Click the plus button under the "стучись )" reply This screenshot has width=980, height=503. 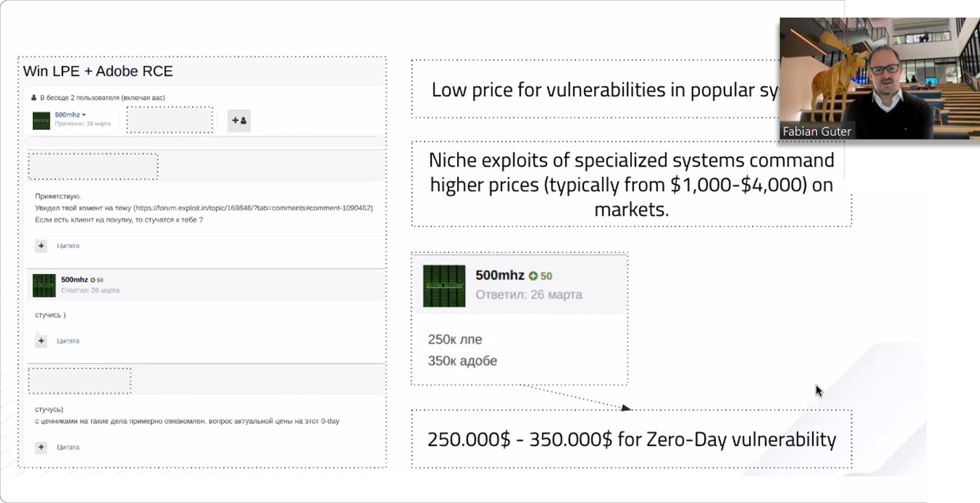(41, 341)
